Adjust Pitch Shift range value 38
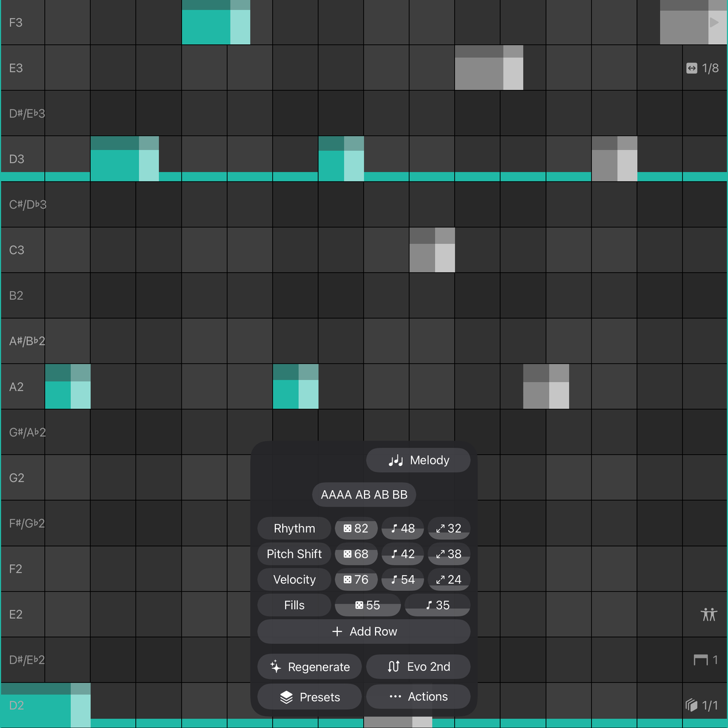This screenshot has width=728, height=728. pos(449,554)
